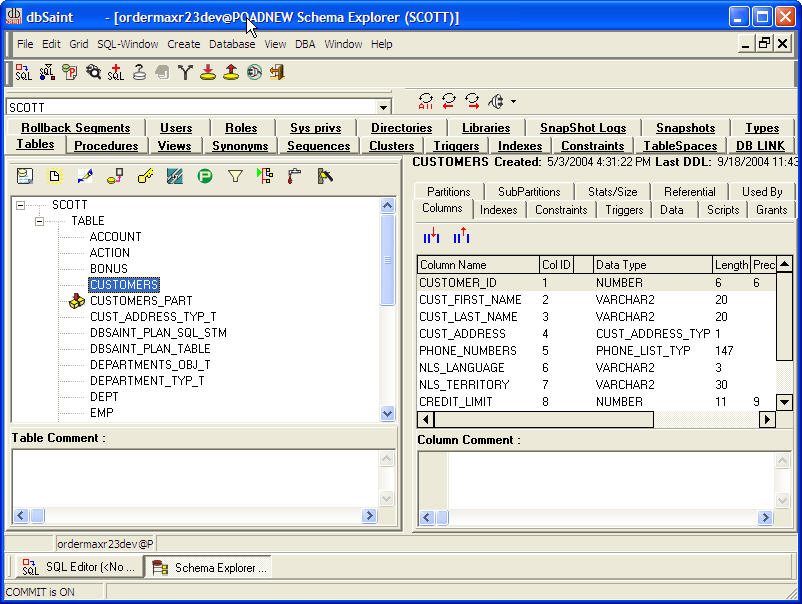Click the tree hierarchy icon with green arrow
802x604 pixels.
(265, 176)
